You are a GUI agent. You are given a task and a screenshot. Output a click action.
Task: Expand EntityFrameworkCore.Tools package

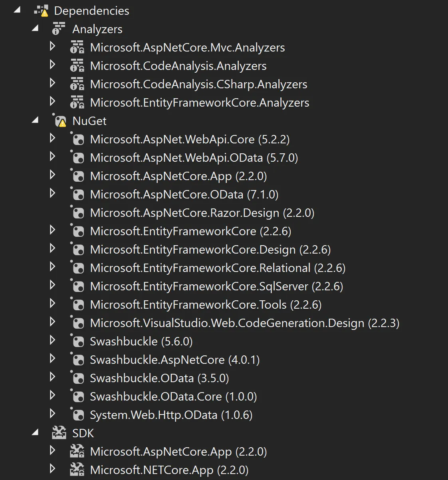coord(52,303)
